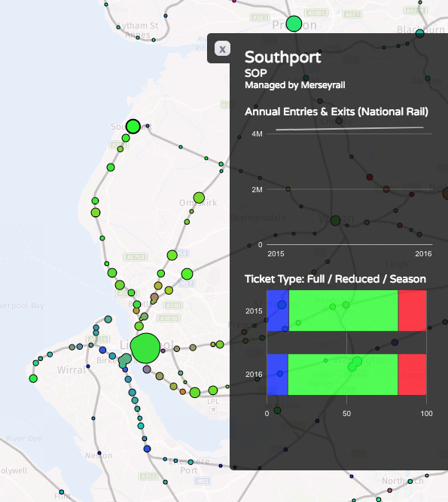Click the Managed by Merseyrail text
Image resolution: width=448 pixels, height=502 pixels.
tap(295, 85)
